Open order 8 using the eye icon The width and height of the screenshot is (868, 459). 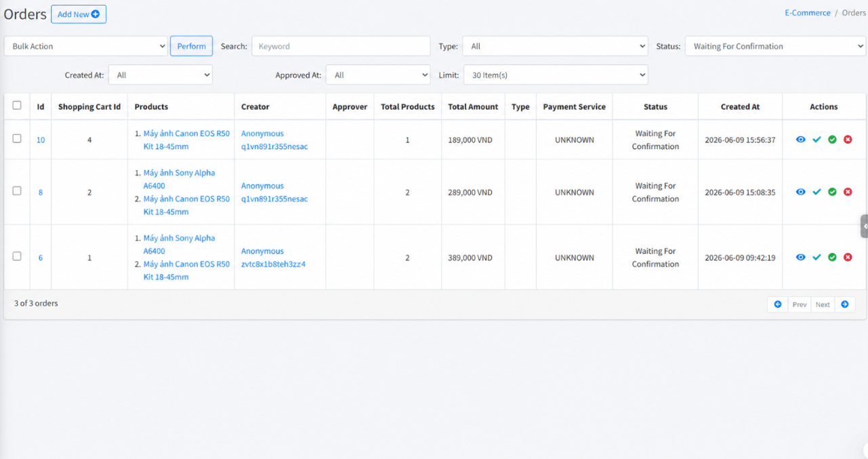(801, 192)
